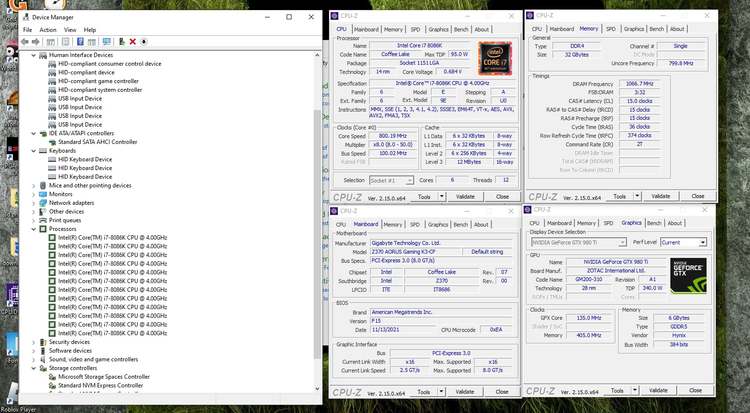Click the Device Manager vertical scrollbar thumb
The image size is (750, 413).
coord(317,234)
